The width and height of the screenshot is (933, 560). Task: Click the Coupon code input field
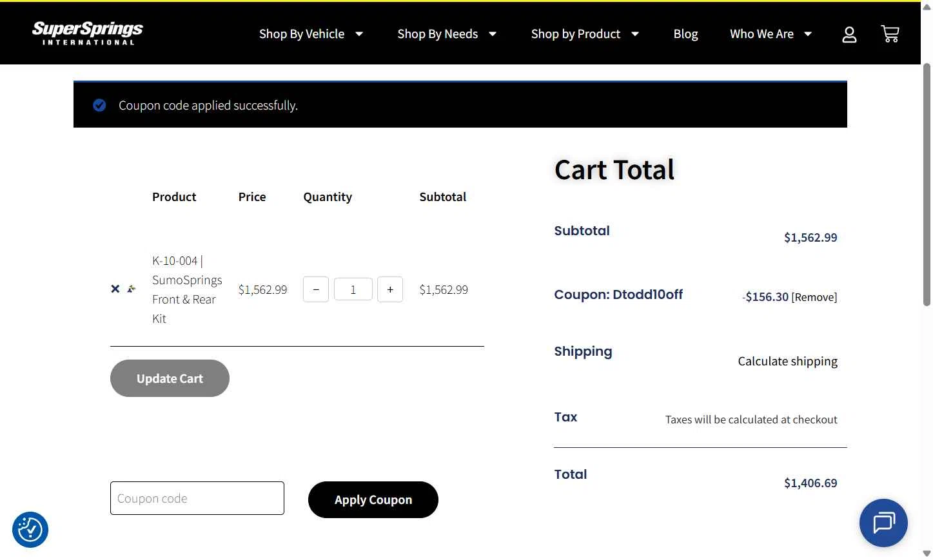click(x=197, y=498)
